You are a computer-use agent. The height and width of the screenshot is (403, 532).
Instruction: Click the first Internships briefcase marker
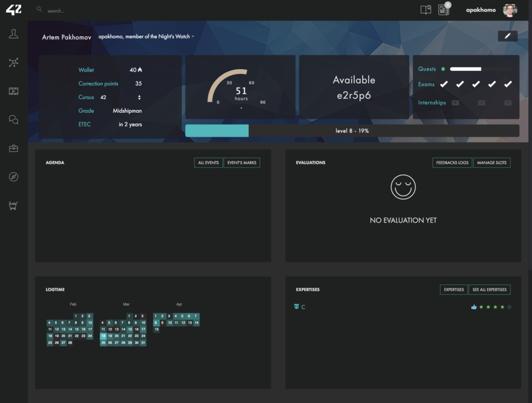click(x=455, y=103)
